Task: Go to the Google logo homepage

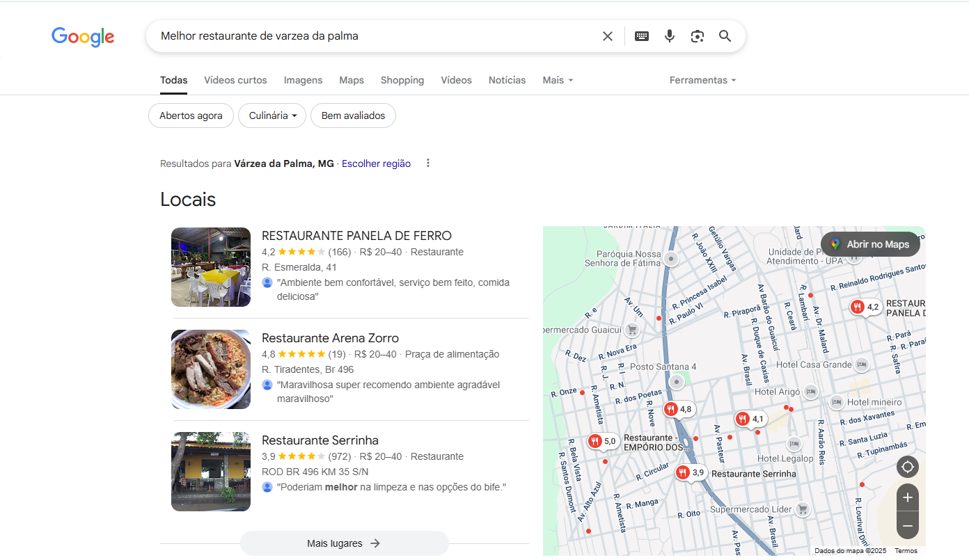Action: [83, 37]
